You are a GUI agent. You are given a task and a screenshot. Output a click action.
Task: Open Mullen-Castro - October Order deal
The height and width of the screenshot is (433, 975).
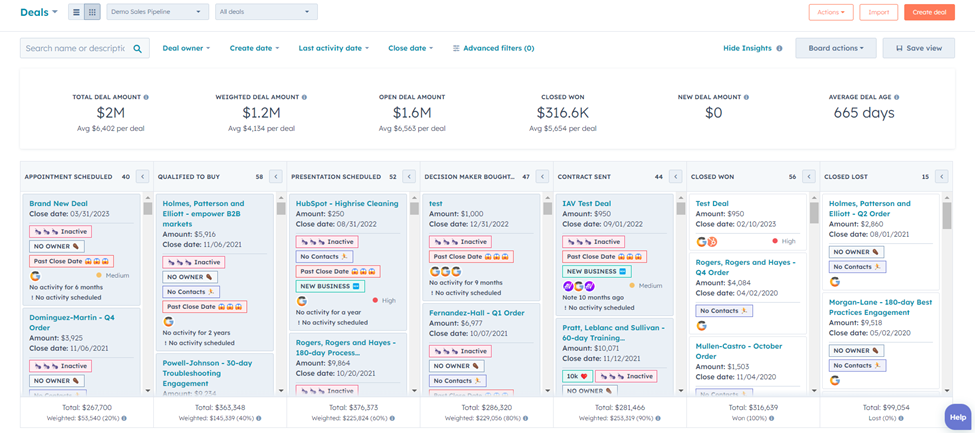(x=739, y=351)
